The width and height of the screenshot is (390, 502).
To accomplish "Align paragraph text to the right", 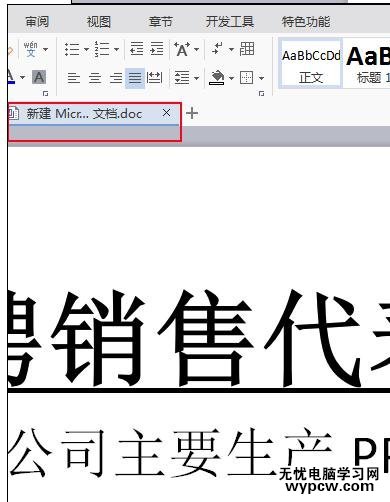I will 116,78.
